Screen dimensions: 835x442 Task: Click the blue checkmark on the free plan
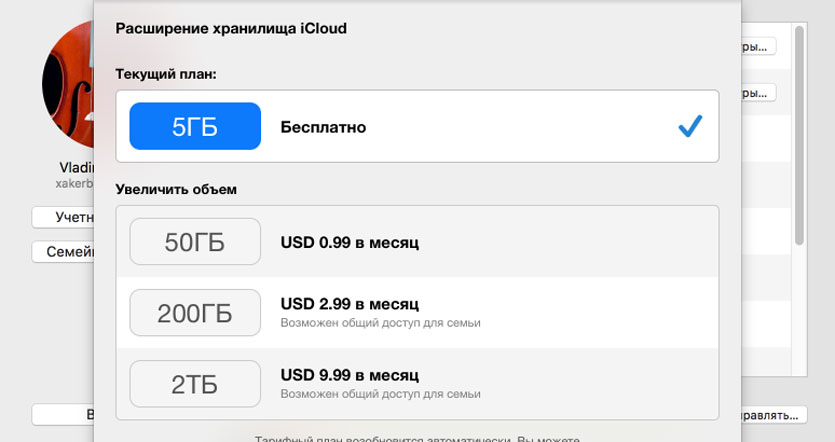pos(690,126)
